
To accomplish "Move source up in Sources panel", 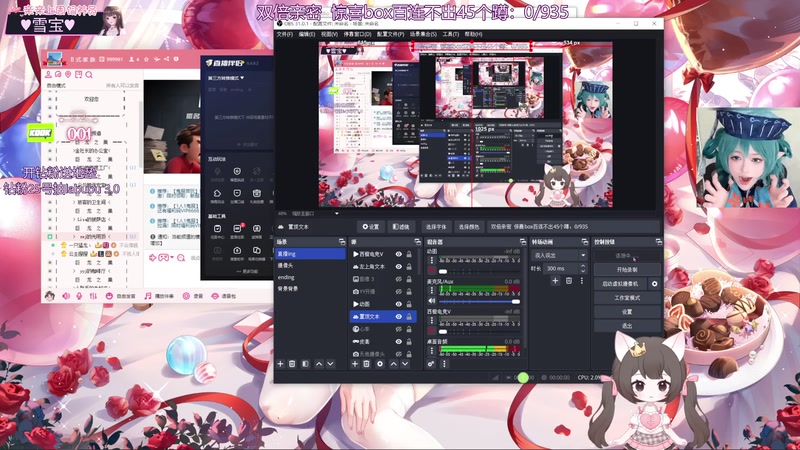I will point(393,364).
